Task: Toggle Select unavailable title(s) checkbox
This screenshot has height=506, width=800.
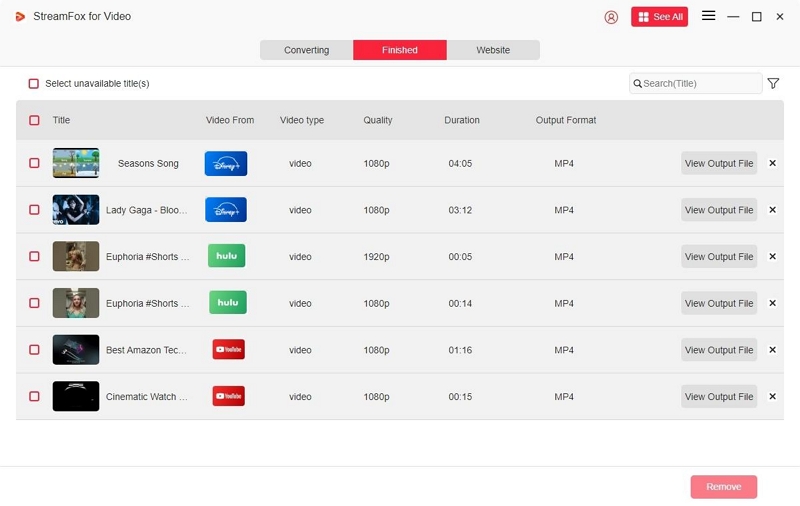Action: click(34, 84)
